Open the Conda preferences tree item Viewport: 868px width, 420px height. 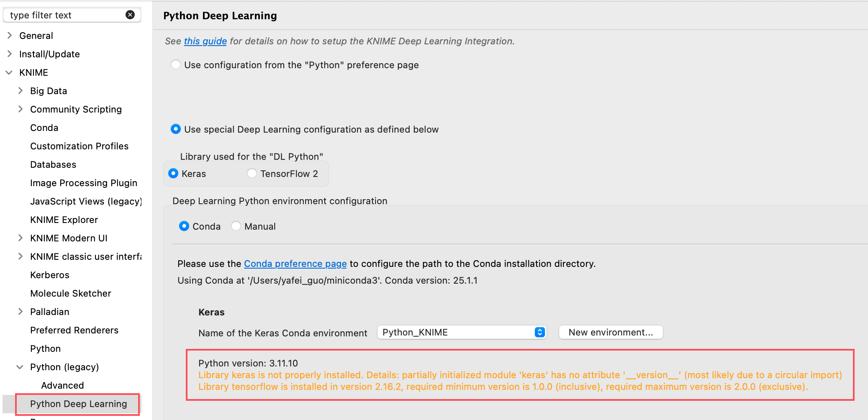44,128
